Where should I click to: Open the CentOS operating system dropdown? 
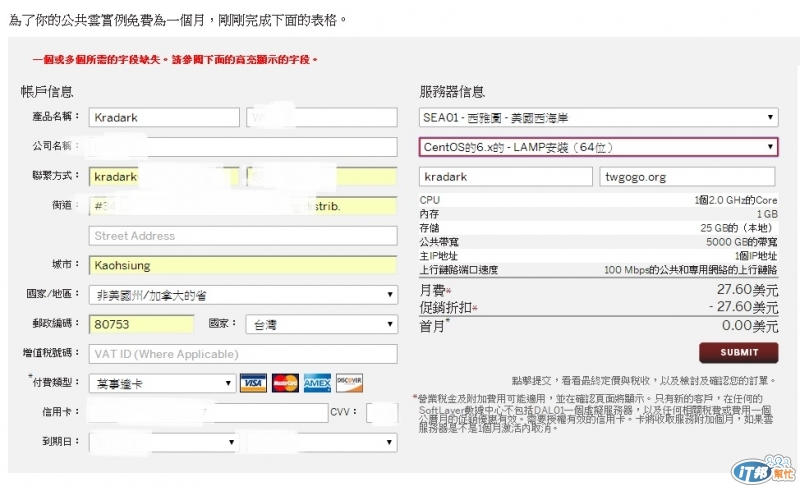click(x=598, y=147)
